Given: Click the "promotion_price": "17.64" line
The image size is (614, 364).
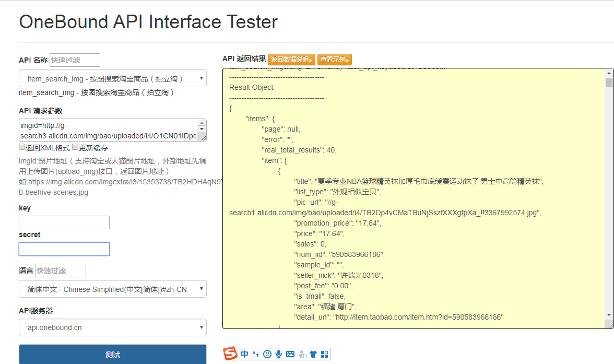Looking at the screenshot, I should 337,223.
